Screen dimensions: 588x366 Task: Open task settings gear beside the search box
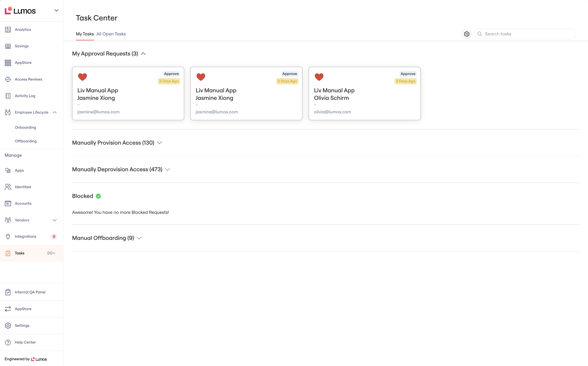pyautogui.click(x=467, y=34)
